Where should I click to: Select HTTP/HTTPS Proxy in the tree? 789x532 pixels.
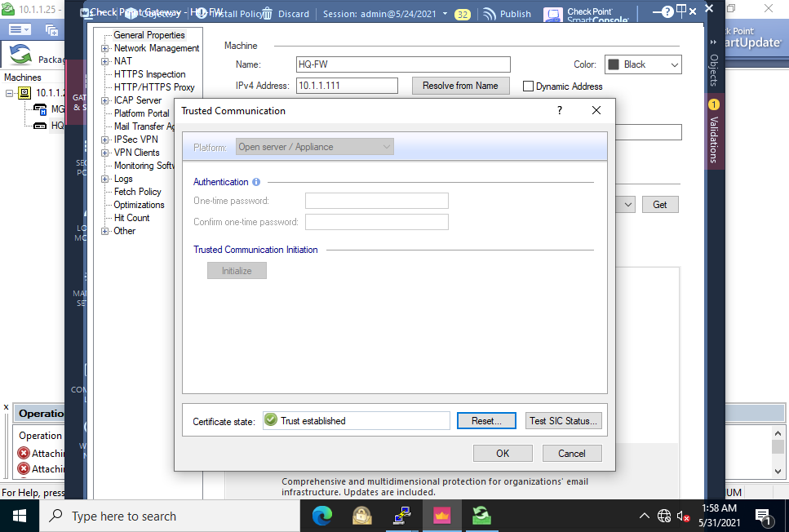pyautogui.click(x=154, y=87)
